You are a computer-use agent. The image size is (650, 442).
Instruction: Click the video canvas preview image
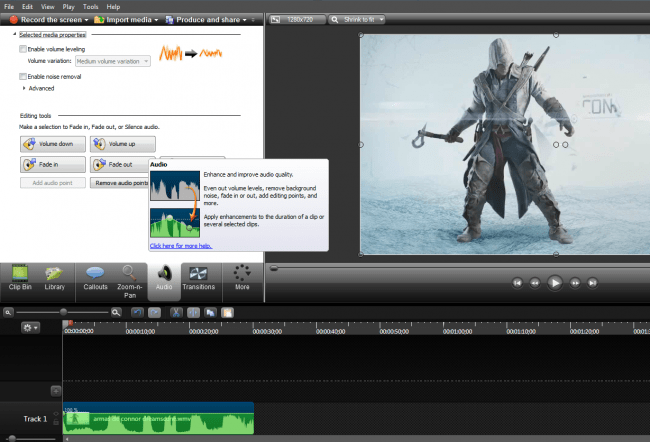505,144
